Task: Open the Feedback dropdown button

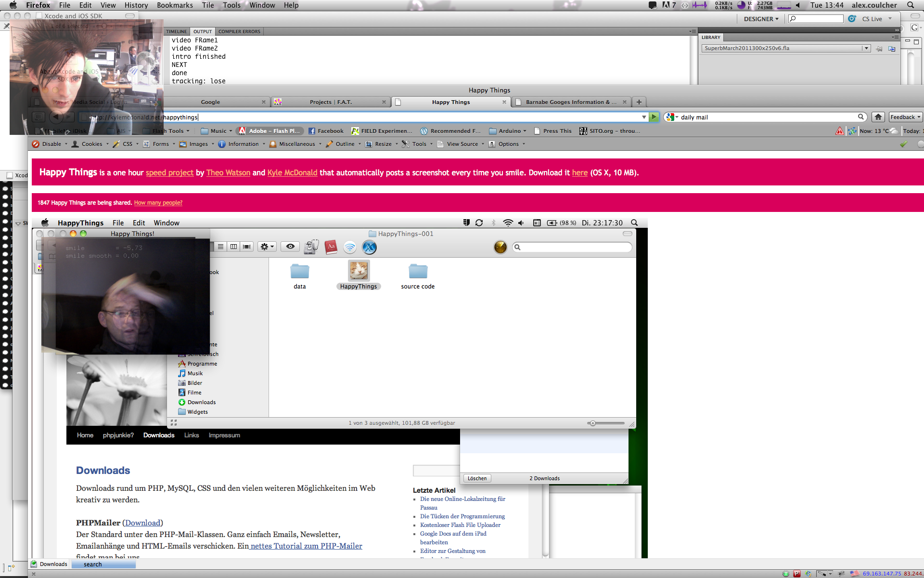Action: pos(905,117)
